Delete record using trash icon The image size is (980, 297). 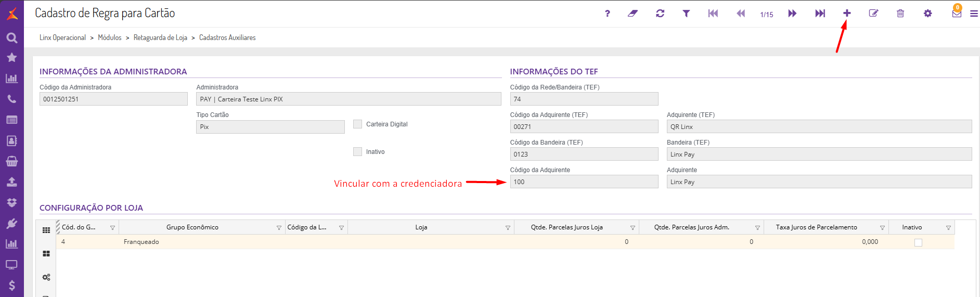click(x=900, y=14)
